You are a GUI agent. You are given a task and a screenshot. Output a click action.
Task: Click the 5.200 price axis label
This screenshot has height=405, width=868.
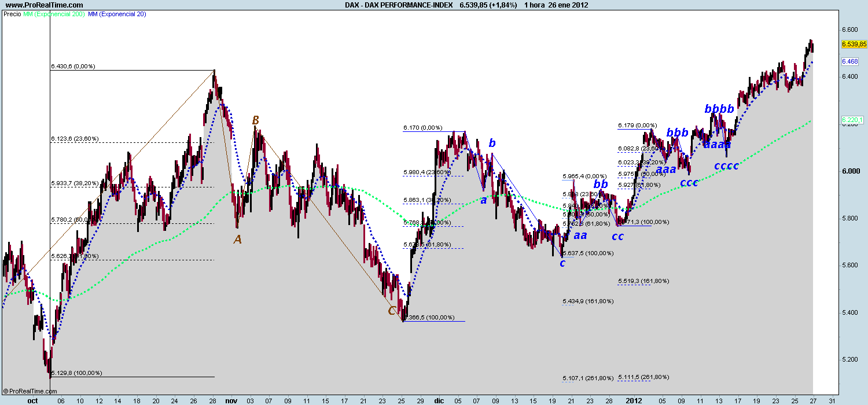849,359
